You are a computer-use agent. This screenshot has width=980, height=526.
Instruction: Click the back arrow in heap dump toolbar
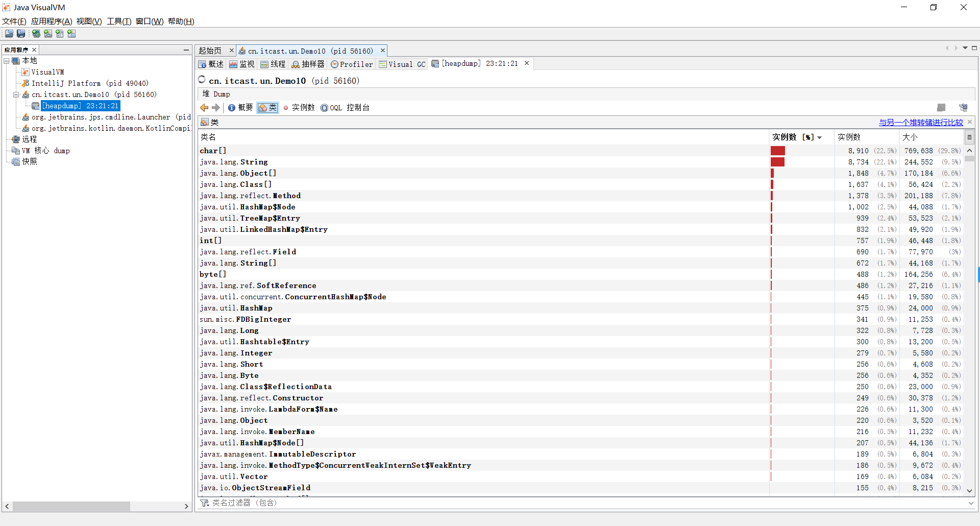point(204,108)
